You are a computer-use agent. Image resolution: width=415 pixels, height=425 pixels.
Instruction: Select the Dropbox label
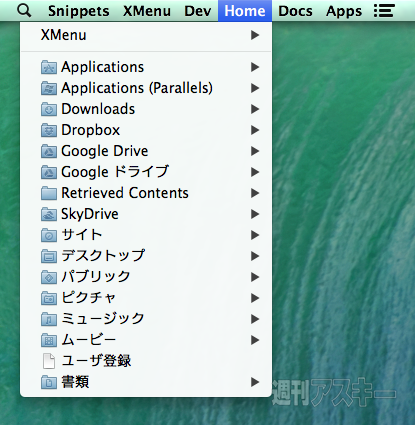click(91, 130)
